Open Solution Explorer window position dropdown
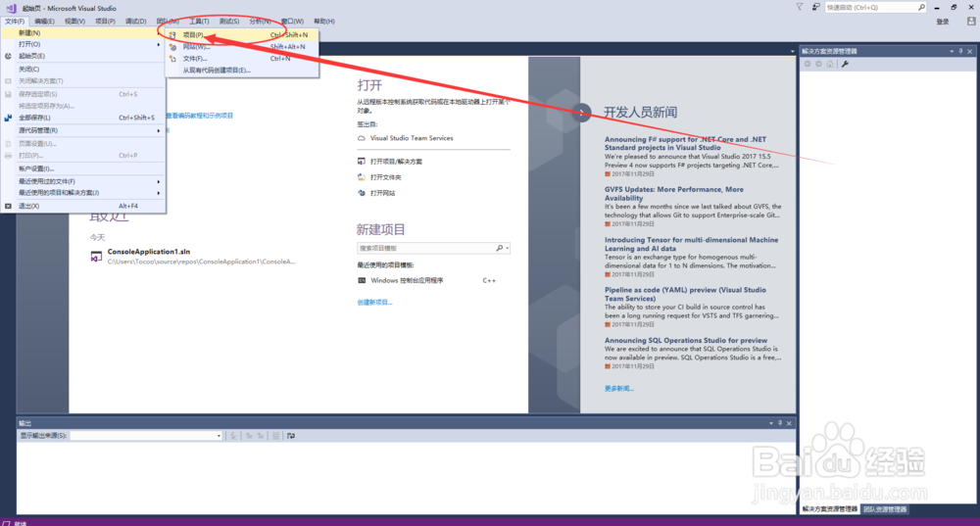 (952, 51)
